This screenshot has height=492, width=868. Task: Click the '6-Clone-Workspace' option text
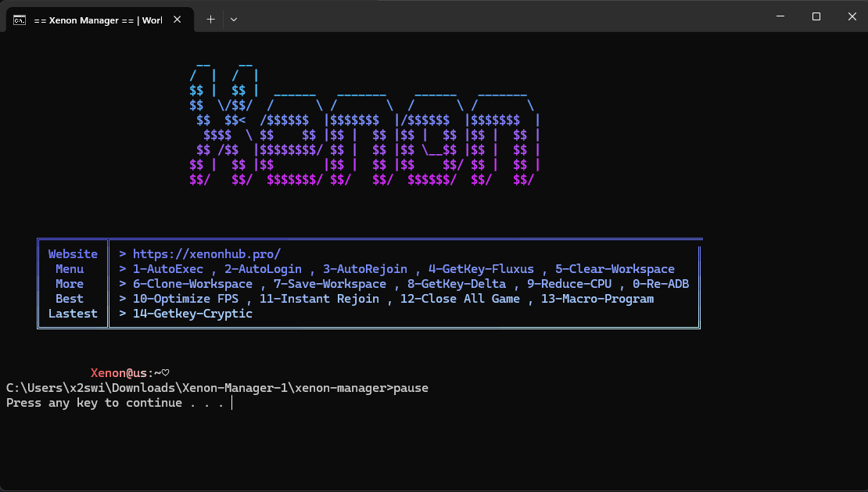pos(192,284)
